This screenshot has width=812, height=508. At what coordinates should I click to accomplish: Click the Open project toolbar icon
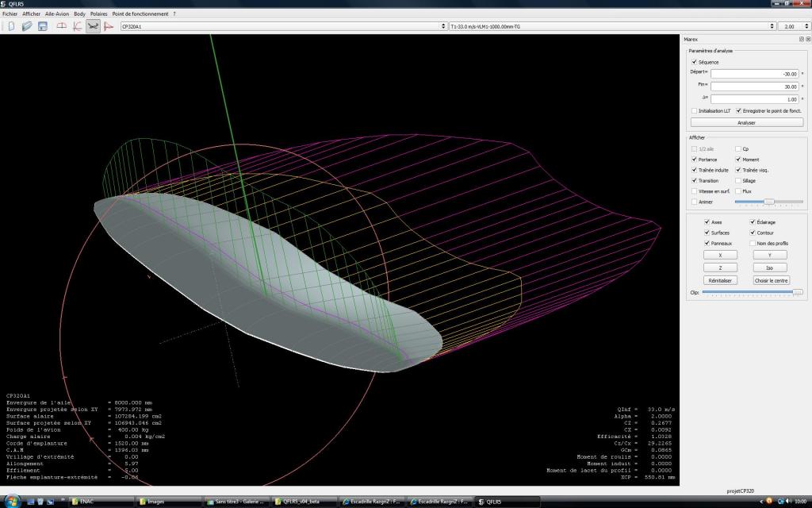tap(27, 26)
